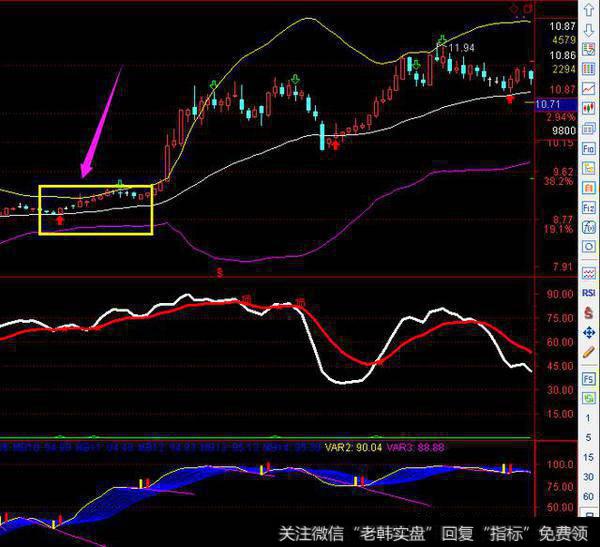
Task: Click the 2294 volume value
Action: pos(564,69)
